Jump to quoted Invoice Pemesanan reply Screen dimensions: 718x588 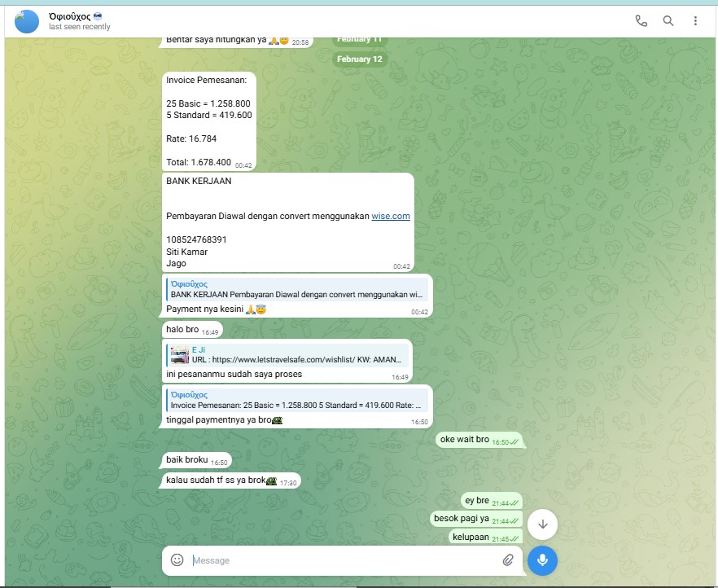[297, 400]
